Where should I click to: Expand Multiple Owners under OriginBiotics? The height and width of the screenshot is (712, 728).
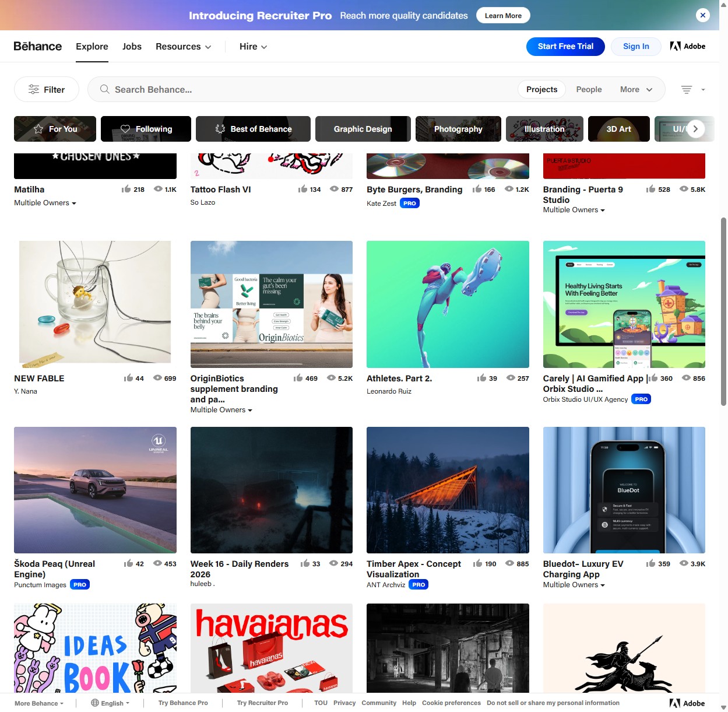(221, 410)
